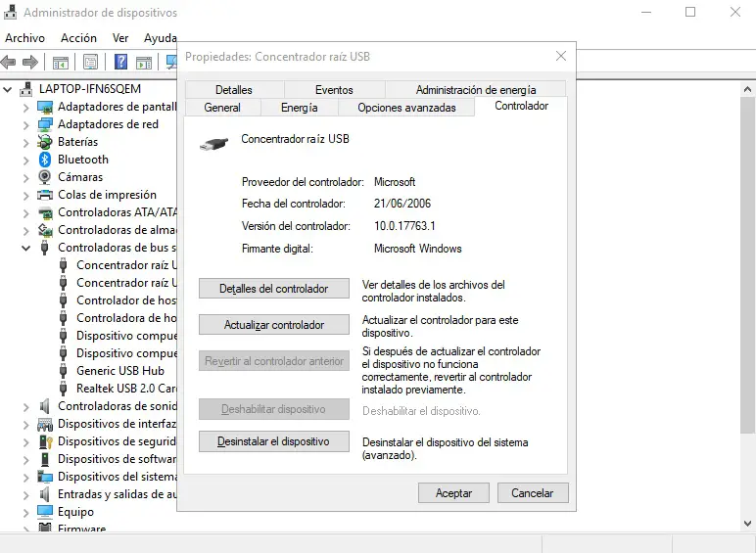The width and height of the screenshot is (756, 553).
Task: Click the Equipo monitor icon
Action: (x=45, y=512)
